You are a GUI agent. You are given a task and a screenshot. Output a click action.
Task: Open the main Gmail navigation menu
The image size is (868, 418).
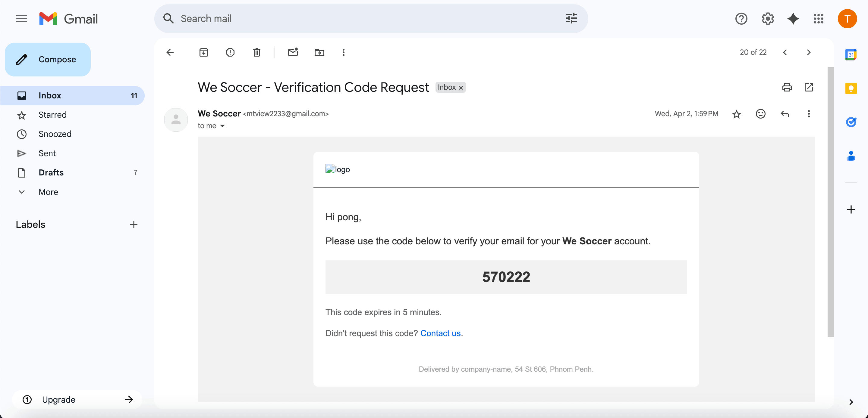21,19
